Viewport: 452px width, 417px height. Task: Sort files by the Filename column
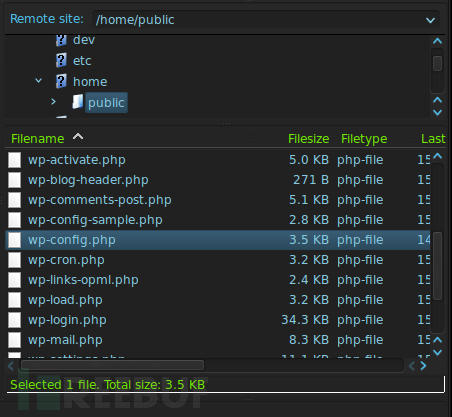tap(38, 139)
